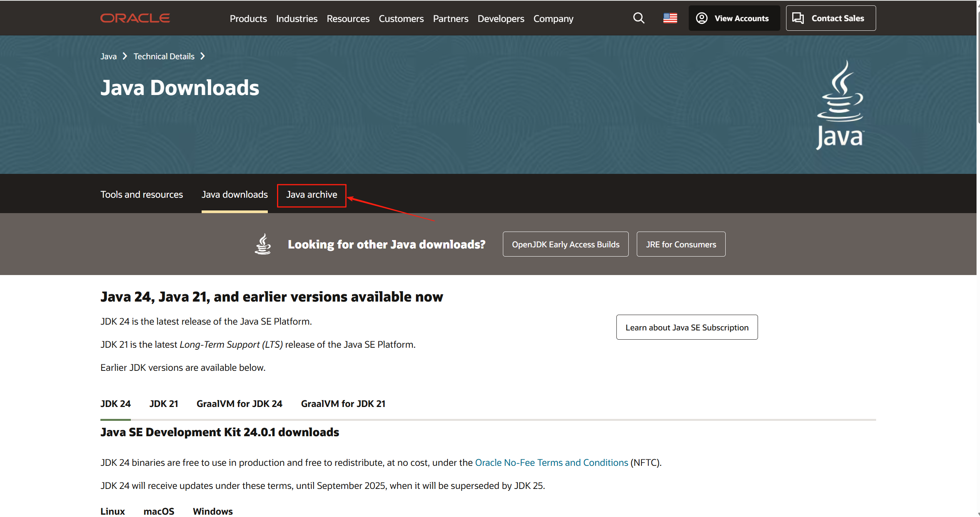Click the large Java logo in banner
Screen dimensions: 980x517
tap(840, 105)
